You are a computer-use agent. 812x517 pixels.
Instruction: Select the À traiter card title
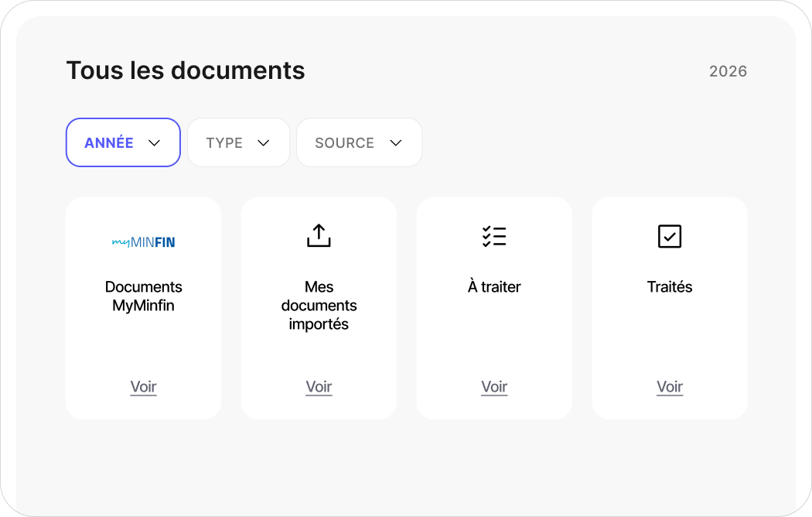(495, 286)
